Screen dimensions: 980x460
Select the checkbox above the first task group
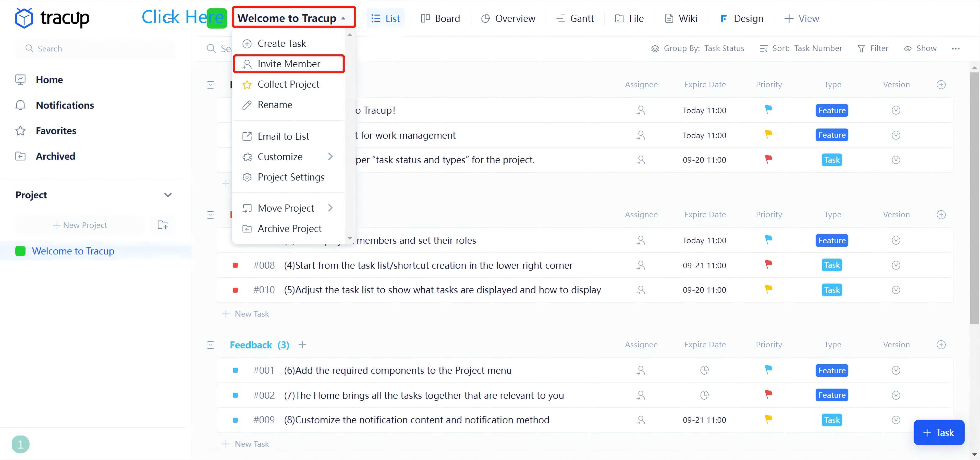[x=210, y=85]
